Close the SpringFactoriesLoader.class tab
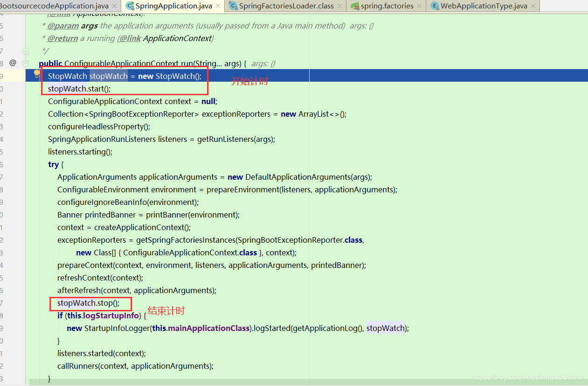 coord(340,6)
